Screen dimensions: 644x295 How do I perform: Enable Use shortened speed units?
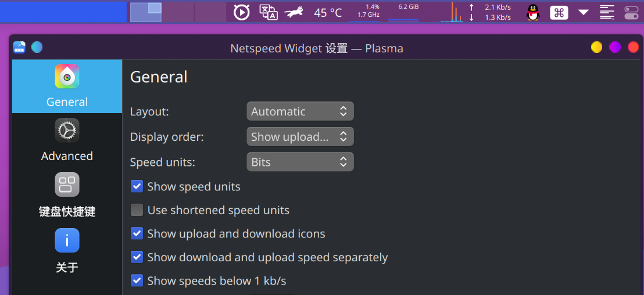pyautogui.click(x=137, y=210)
